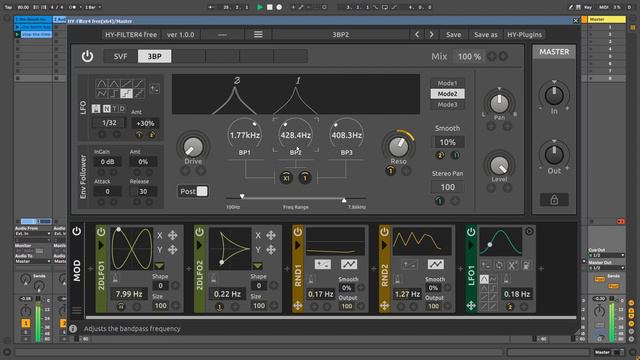Expand 2DLFO1 green dropdown triangle
The width and height of the screenshot is (640, 360).
(159, 266)
